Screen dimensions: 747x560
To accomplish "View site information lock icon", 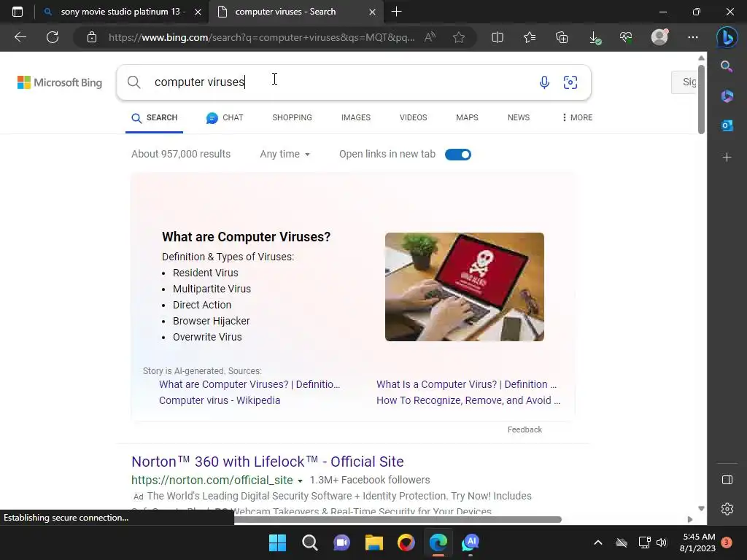I will pos(92,37).
